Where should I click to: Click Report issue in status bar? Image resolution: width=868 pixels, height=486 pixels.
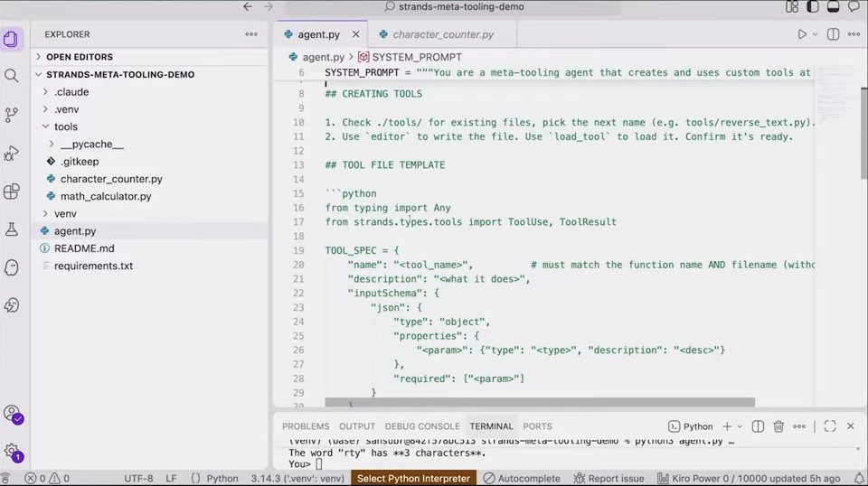pos(609,478)
